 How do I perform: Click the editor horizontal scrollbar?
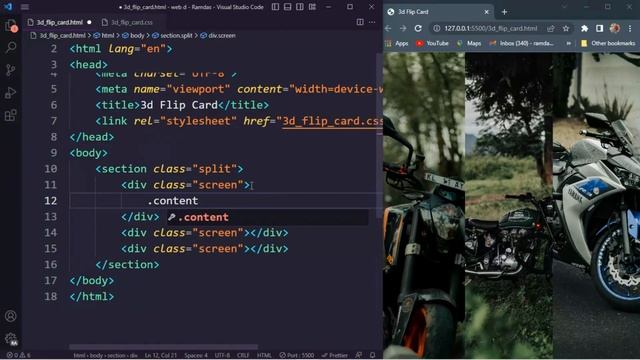pyautogui.click(x=163, y=347)
